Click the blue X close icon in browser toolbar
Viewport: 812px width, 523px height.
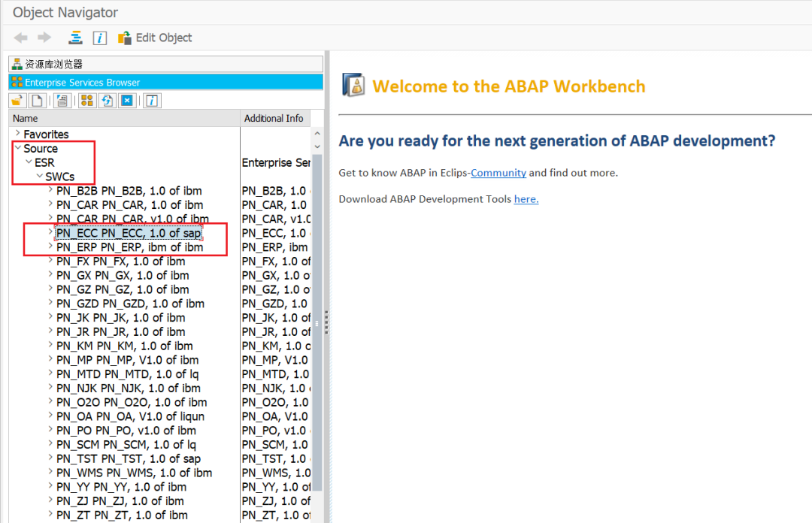[127, 101]
